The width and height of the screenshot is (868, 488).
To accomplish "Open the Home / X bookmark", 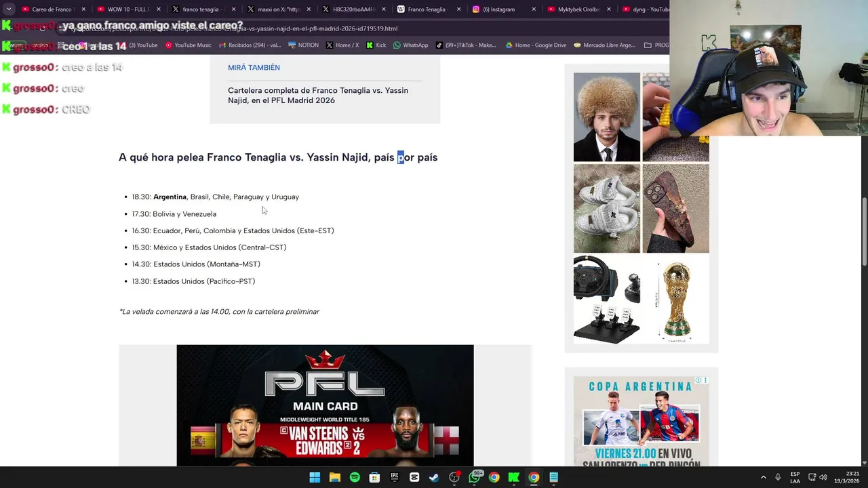I will 342,45.
